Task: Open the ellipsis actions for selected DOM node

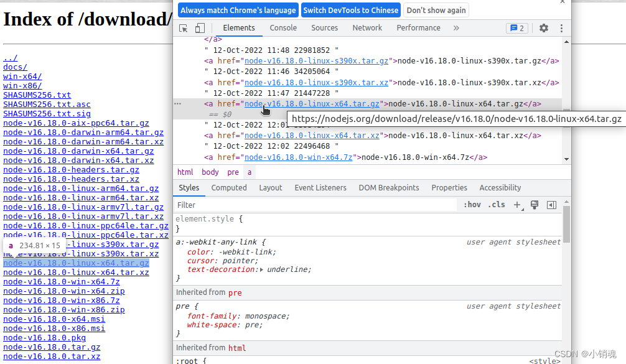Action: (x=178, y=104)
